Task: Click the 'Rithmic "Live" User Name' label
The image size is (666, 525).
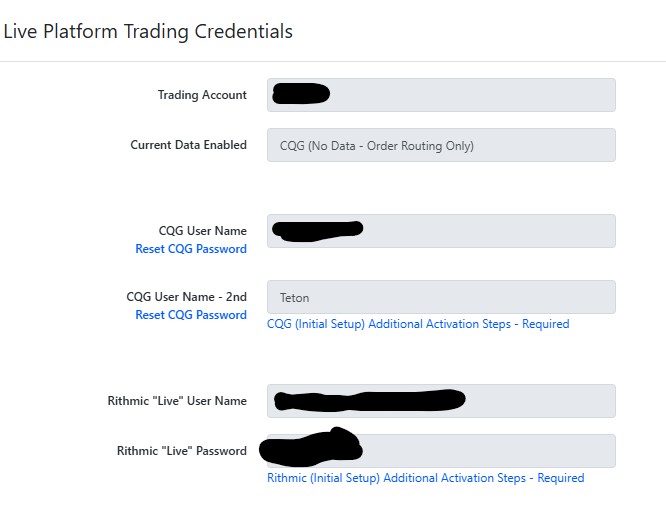Action: 177,401
